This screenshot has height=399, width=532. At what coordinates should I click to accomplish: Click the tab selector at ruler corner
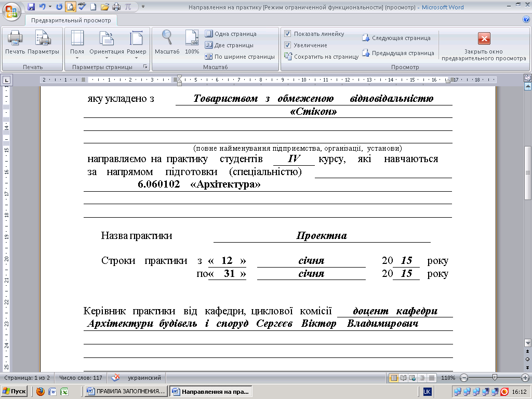click(6, 81)
